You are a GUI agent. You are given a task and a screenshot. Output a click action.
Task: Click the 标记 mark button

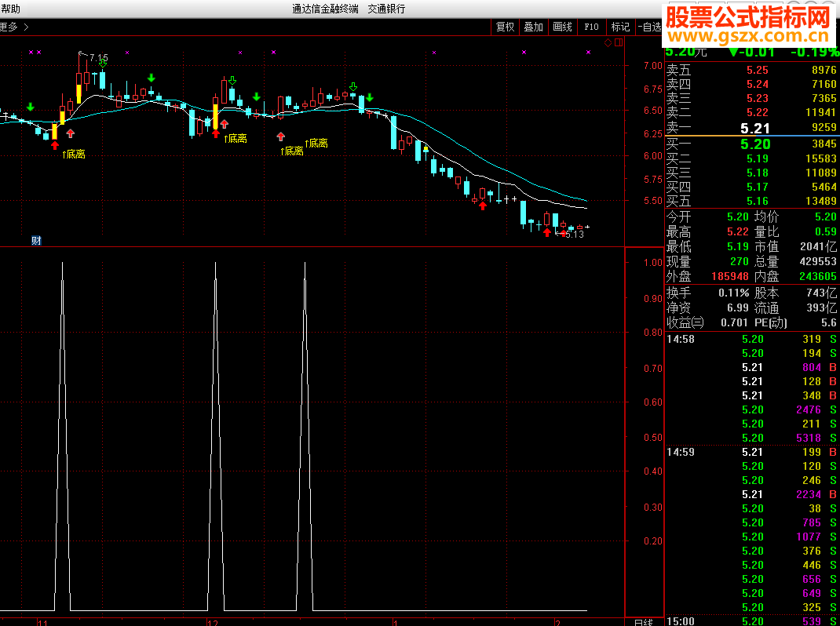(x=620, y=27)
